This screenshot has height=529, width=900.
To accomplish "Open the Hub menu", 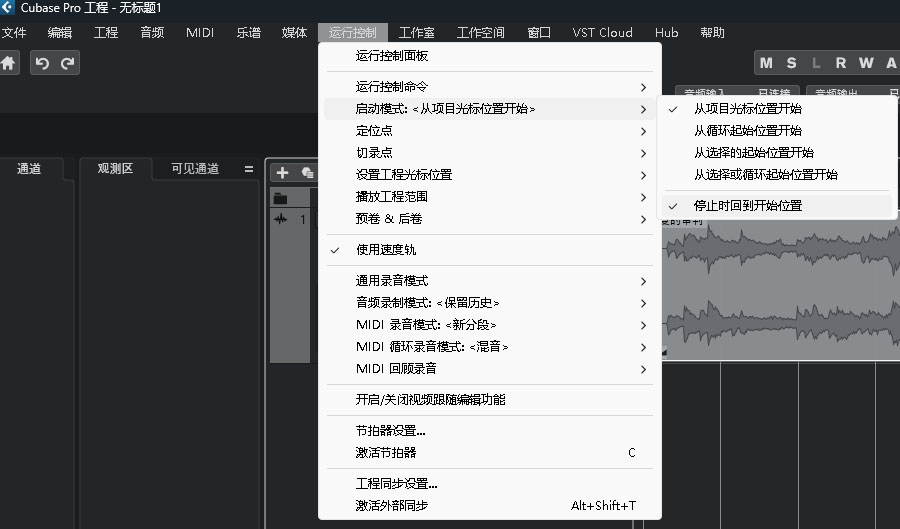I will tap(666, 33).
